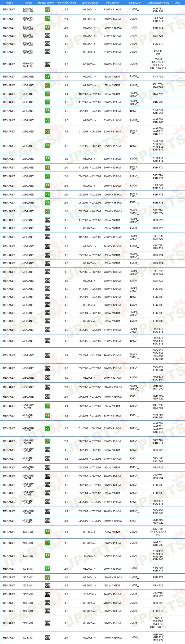The height and width of the screenshot is (644, 185).
Task: Select production years '05.2005 -> 12.2009'
Action: click(x=90, y=355)
